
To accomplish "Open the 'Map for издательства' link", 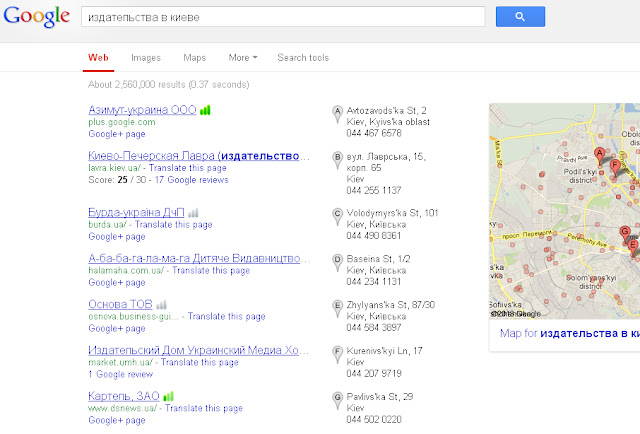I will point(570,334).
